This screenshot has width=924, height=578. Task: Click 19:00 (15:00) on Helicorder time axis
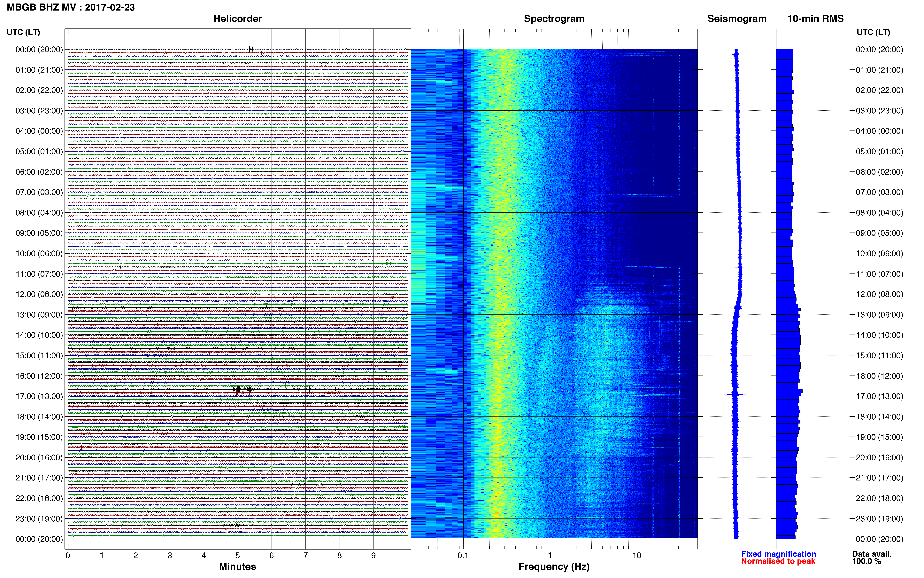point(39,437)
